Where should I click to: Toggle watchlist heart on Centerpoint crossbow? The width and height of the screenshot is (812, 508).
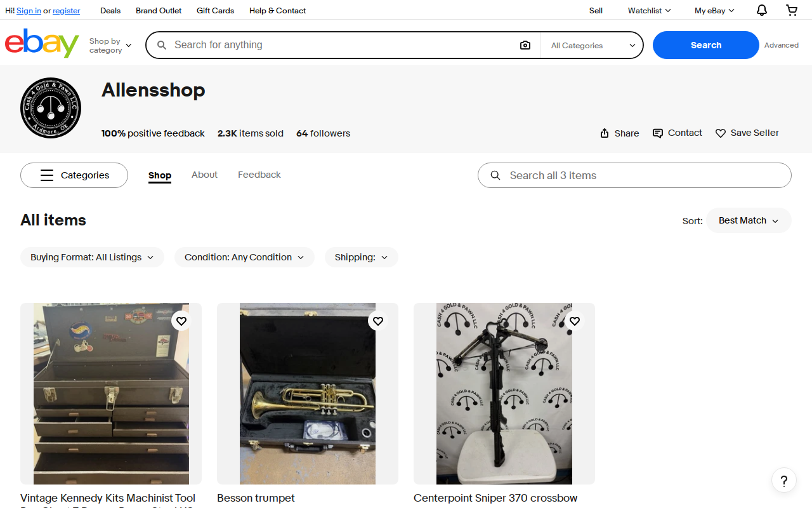point(575,321)
